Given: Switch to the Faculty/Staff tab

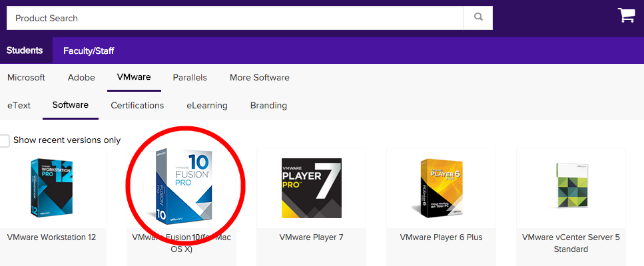Looking at the screenshot, I should point(89,51).
